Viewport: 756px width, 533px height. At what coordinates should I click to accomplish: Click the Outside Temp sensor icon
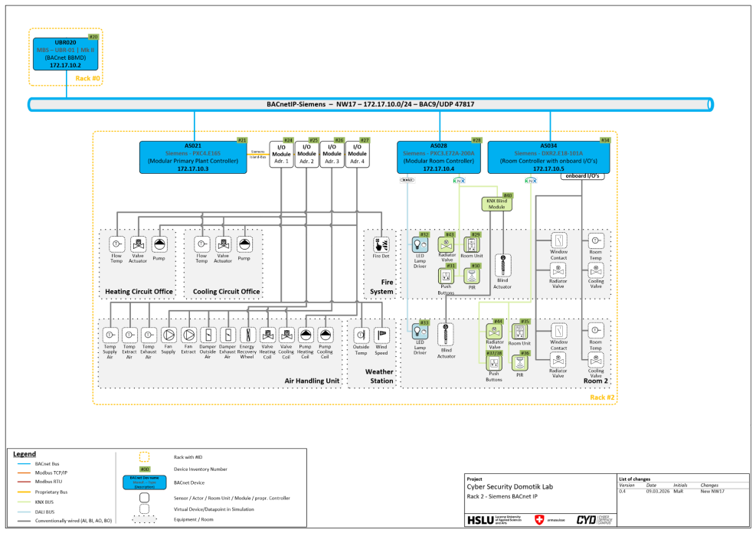coord(361,335)
